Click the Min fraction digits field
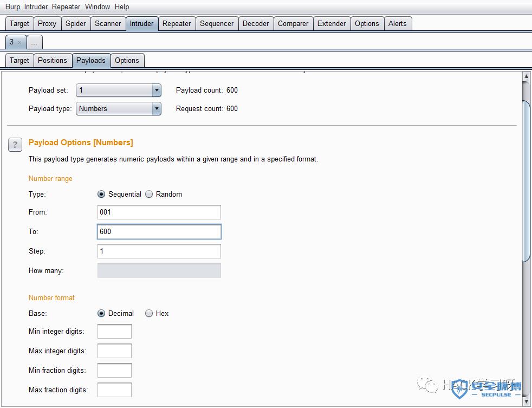This screenshot has height=408, width=532. pyautogui.click(x=114, y=370)
